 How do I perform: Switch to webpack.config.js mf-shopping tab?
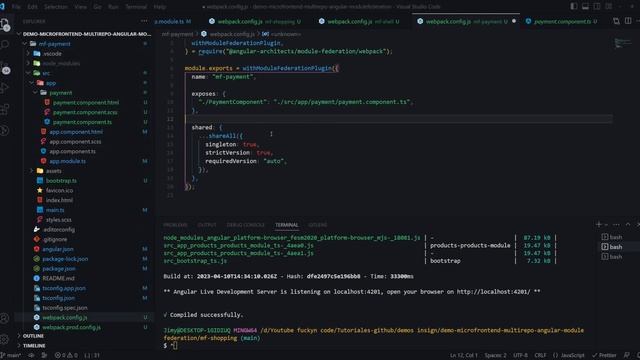[x=255, y=21]
